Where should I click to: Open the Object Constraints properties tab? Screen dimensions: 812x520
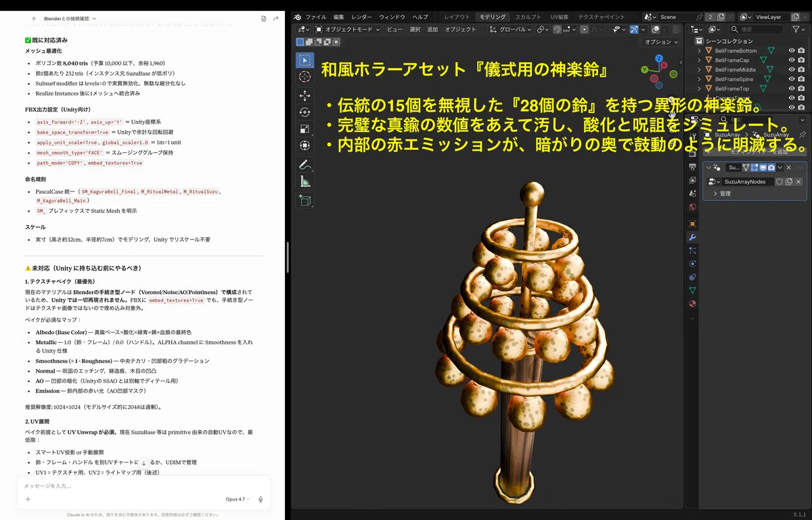coord(692,277)
